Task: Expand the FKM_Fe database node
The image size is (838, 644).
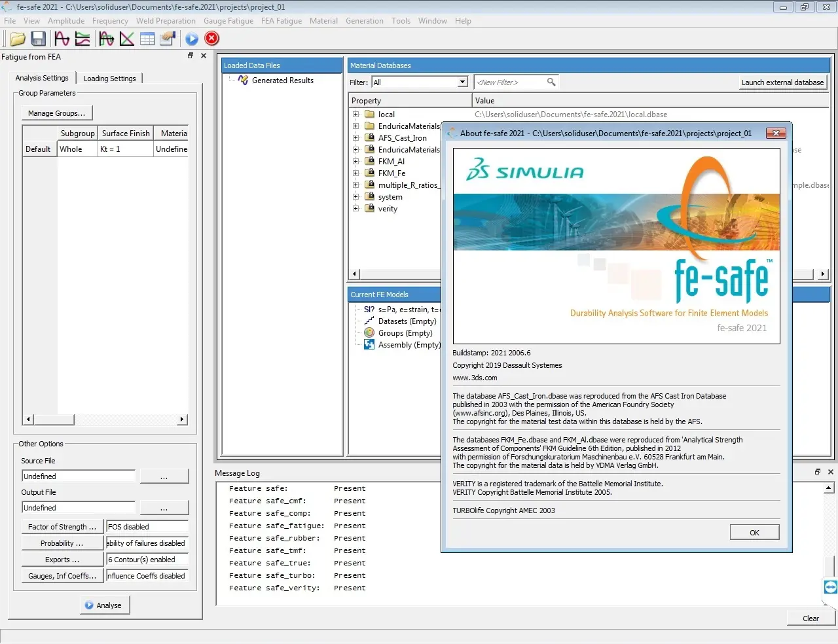Action: tap(356, 173)
